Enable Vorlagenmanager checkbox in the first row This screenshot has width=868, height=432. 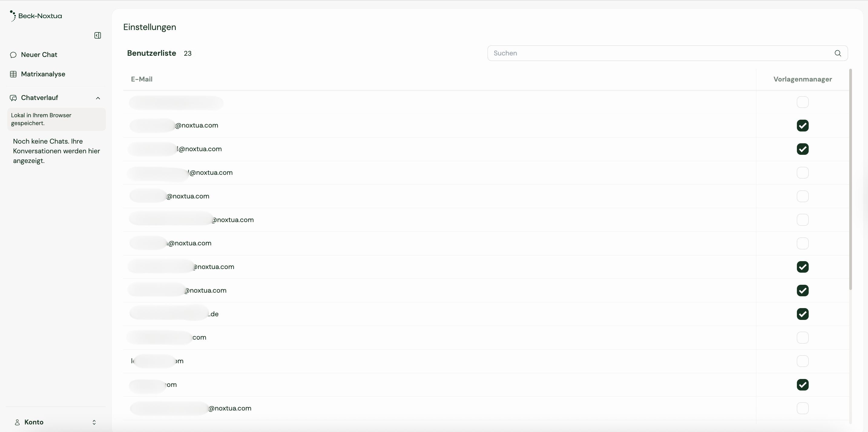click(x=802, y=102)
